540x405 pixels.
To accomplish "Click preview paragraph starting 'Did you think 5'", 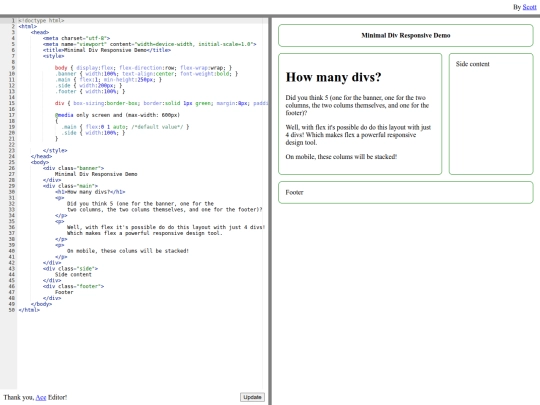I will coord(357,105).
